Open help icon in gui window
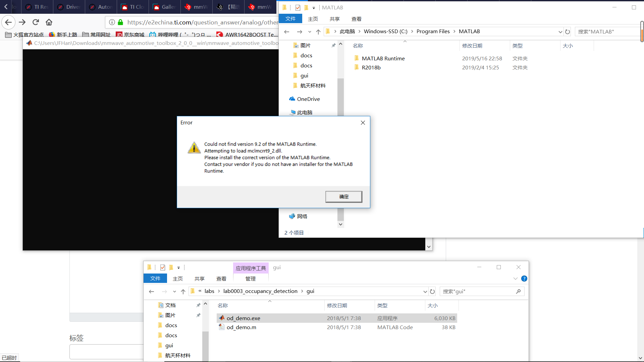Viewport: 644px width, 362px height. (524, 279)
